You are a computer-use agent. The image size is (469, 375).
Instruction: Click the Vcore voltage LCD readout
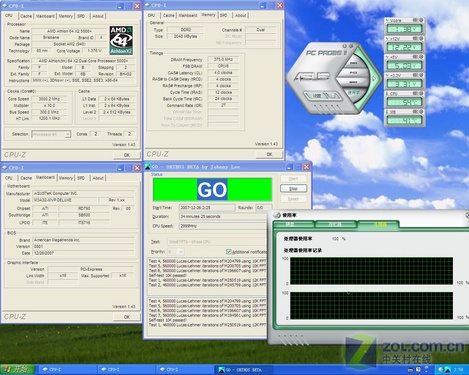tap(404, 29)
